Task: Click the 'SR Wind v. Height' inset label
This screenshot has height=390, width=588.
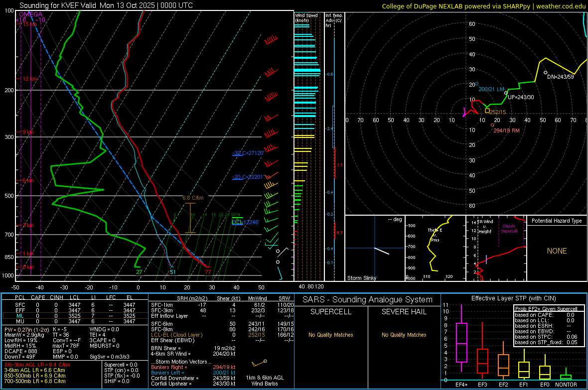Action: click(x=485, y=227)
